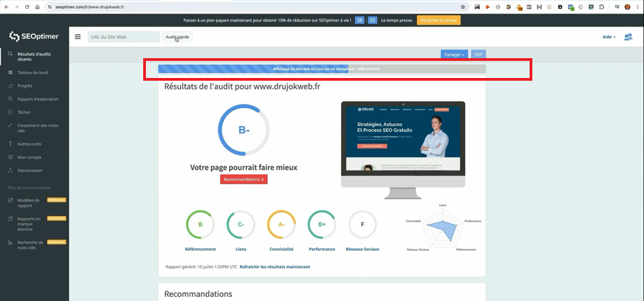The image size is (644, 301).
Task: Click the Réseaux Sociaux link
Action: coord(362,249)
